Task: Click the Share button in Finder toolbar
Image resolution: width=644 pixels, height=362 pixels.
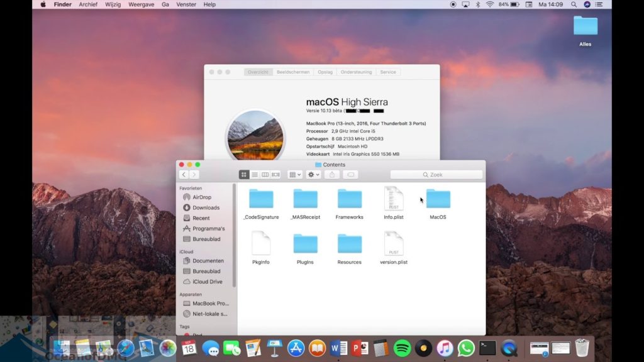Action: tap(332, 175)
